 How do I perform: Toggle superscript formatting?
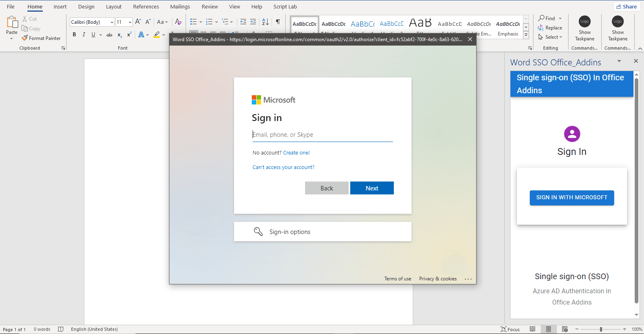click(x=129, y=35)
